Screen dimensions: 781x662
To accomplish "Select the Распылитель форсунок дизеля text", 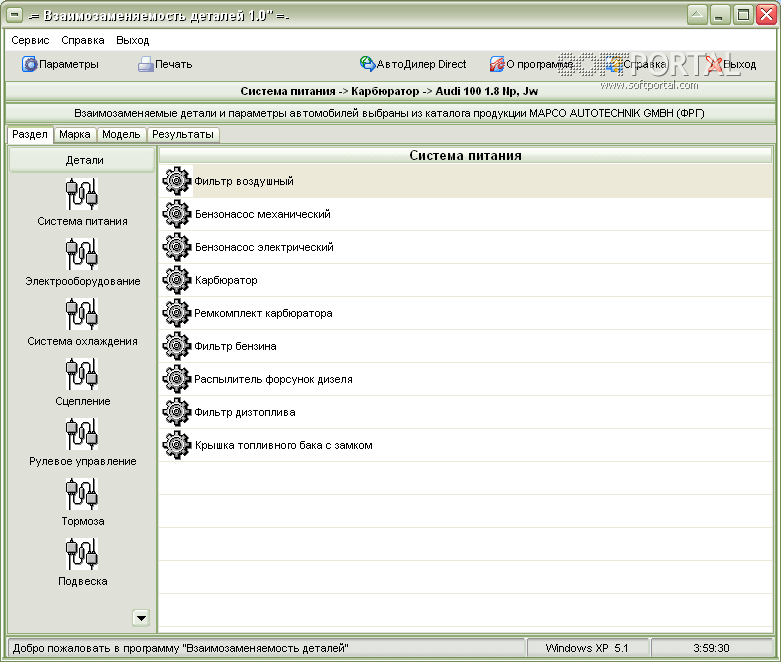I will 273,380.
